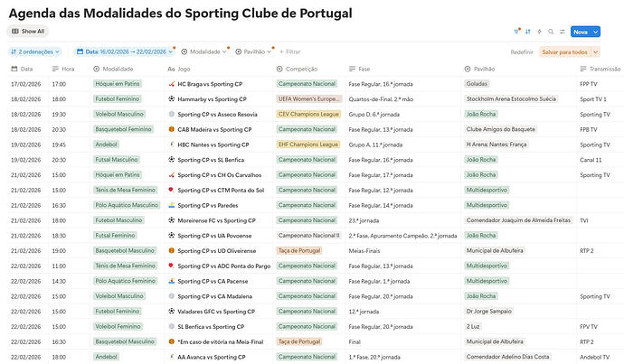
Task: Open the search magnifier icon
Action: point(551,32)
